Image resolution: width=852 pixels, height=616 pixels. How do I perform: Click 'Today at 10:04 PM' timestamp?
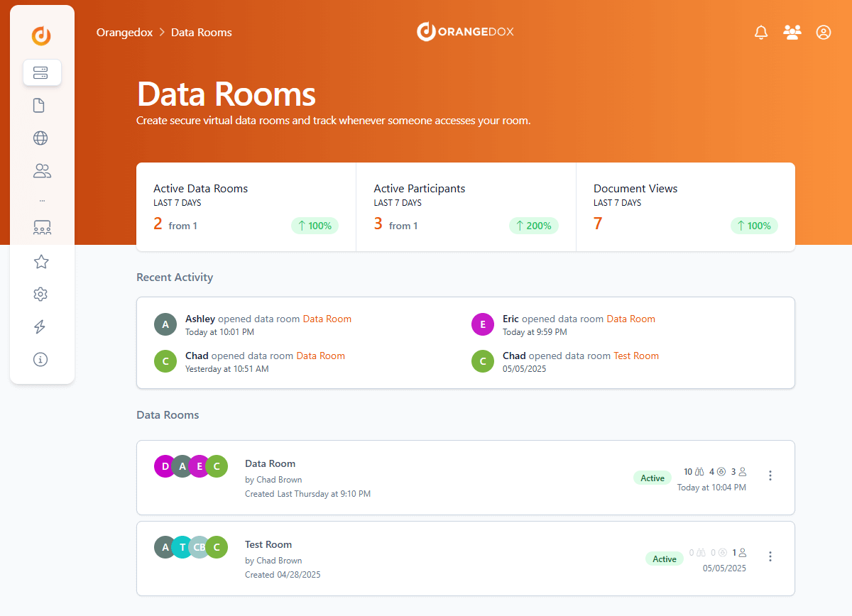pyautogui.click(x=711, y=488)
